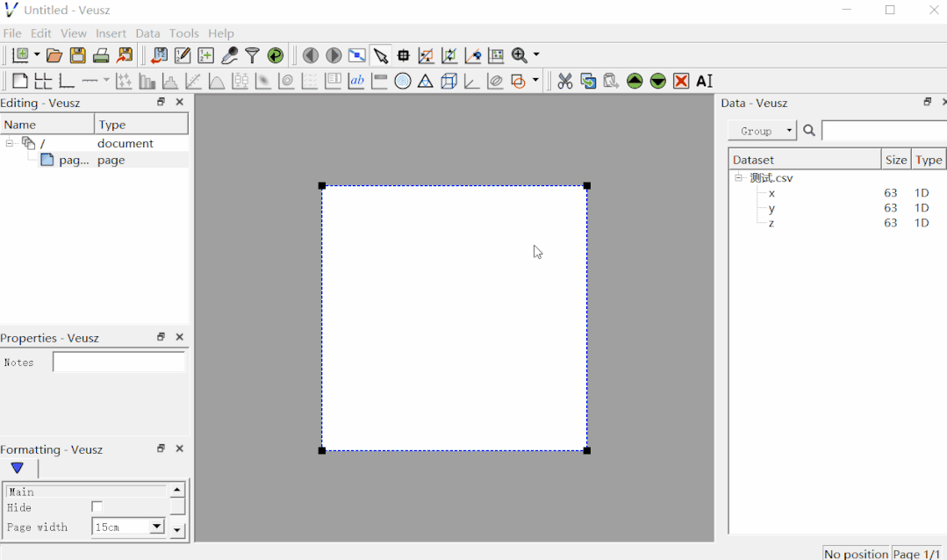
Task: Toggle the Hide checkbox in Formatting panel
Action: click(x=97, y=506)
